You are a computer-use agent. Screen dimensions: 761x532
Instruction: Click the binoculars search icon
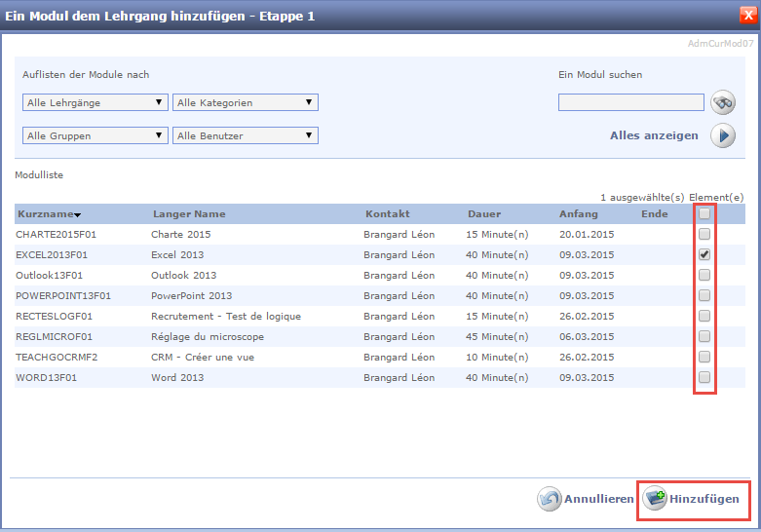pos(722,102)
